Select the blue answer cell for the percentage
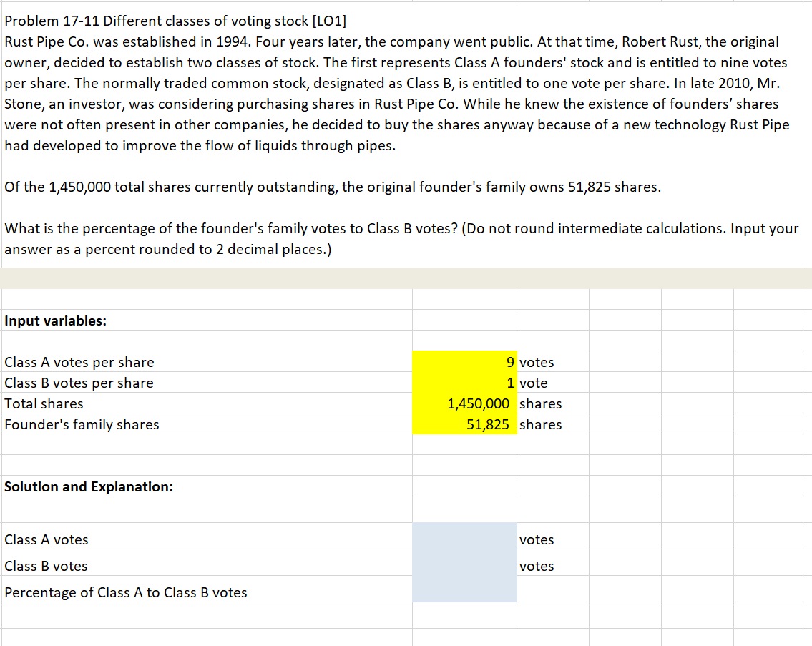The image size is (812, 646). (464, 589)
